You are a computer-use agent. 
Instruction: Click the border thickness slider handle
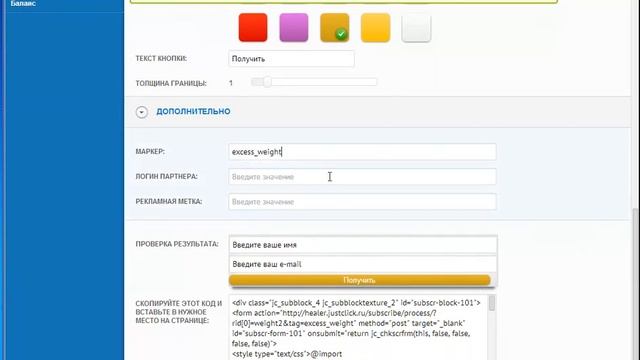coord(267,82)
